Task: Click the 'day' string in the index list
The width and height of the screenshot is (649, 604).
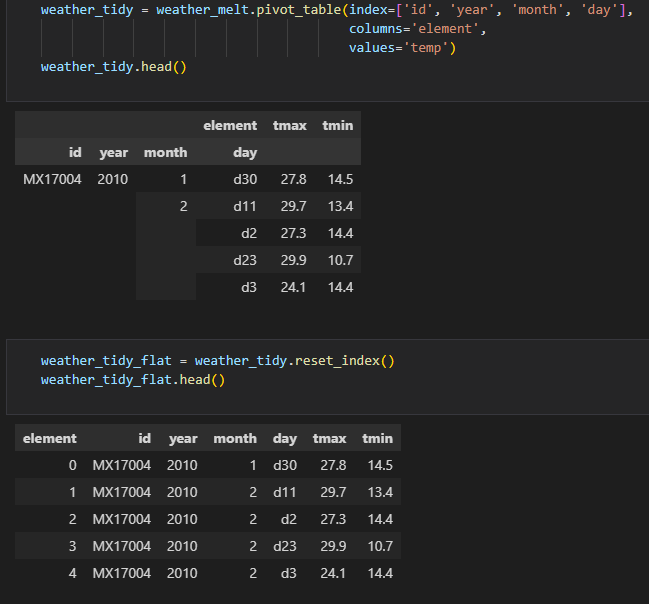Action: click(x=599, y=10)
